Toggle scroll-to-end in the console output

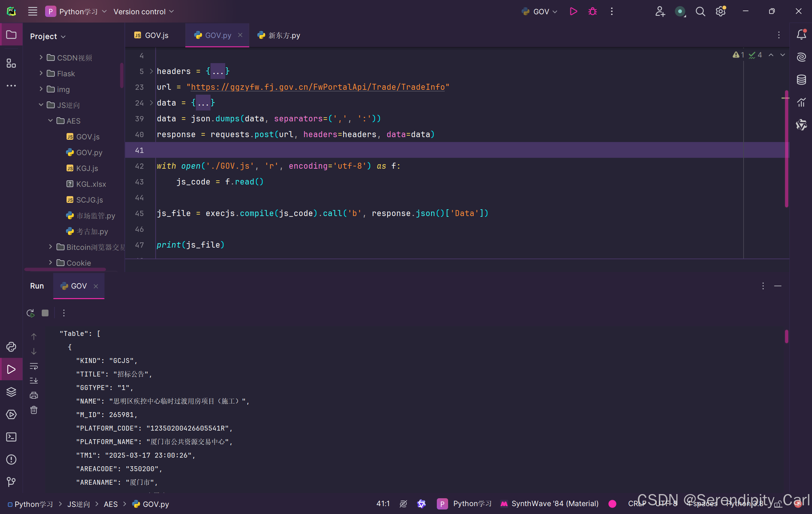click(34, 380)
